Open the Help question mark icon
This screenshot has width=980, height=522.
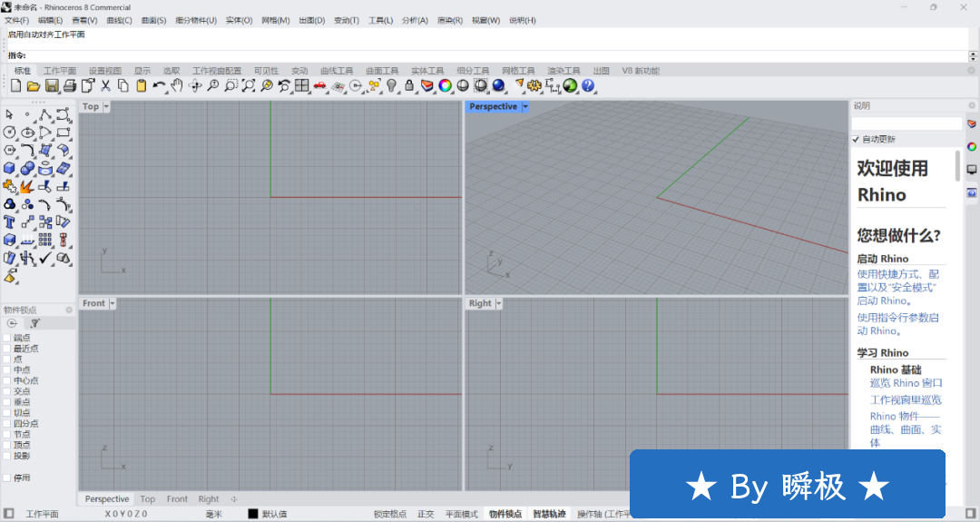click(588, 85)
